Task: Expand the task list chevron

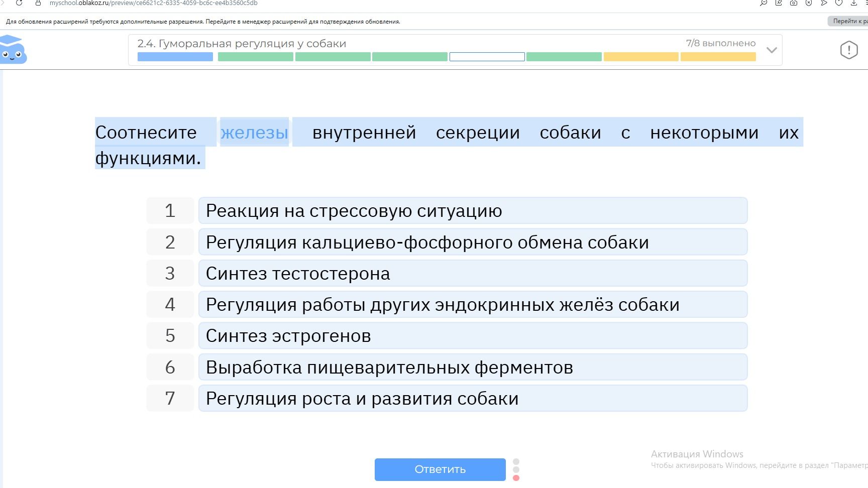Action: [x=772, y=50]
